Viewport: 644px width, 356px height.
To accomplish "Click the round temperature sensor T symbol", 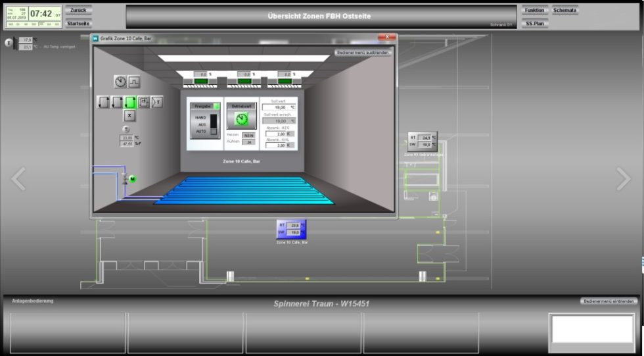I will [126, 130].
